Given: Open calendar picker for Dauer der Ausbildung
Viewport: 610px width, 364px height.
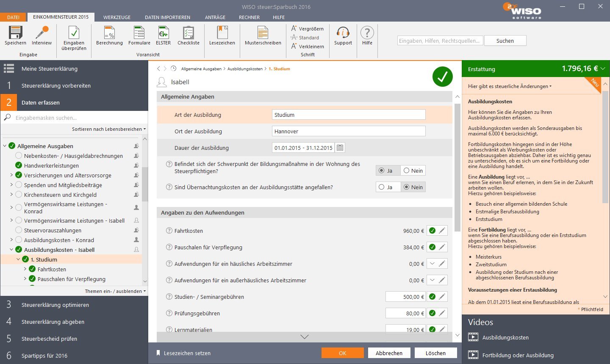Looking at the screenshot, I should pos(340,148).
